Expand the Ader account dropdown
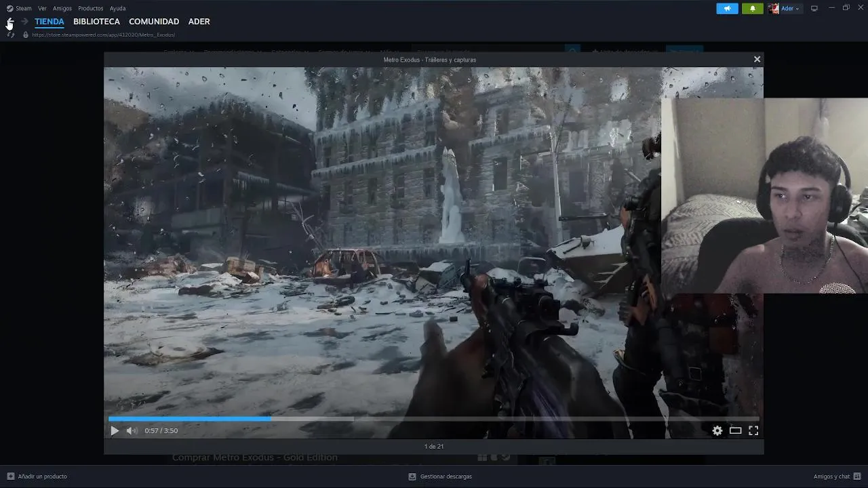The height and width of the screenshot is (488, 868). [790, 8]
